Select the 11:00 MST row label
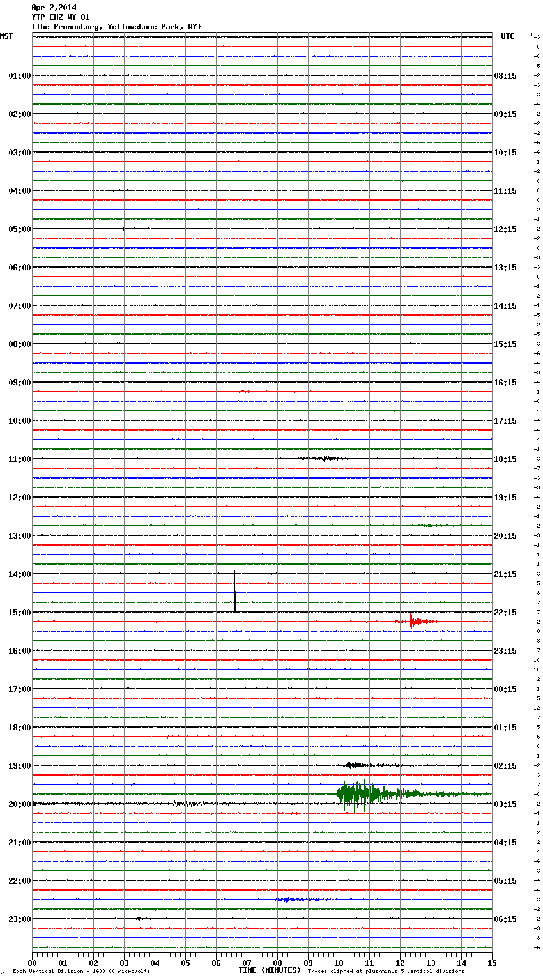 coord(20,459)
